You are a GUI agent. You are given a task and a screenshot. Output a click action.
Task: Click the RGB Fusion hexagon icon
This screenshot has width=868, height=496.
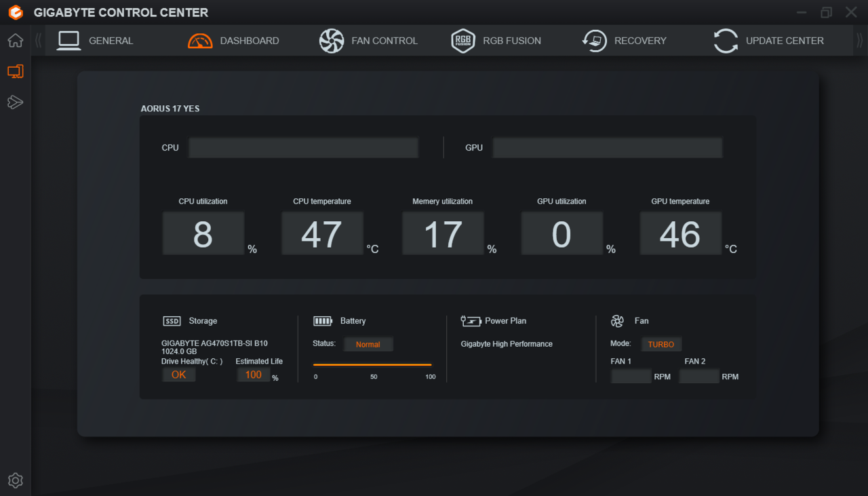[463, 41]
